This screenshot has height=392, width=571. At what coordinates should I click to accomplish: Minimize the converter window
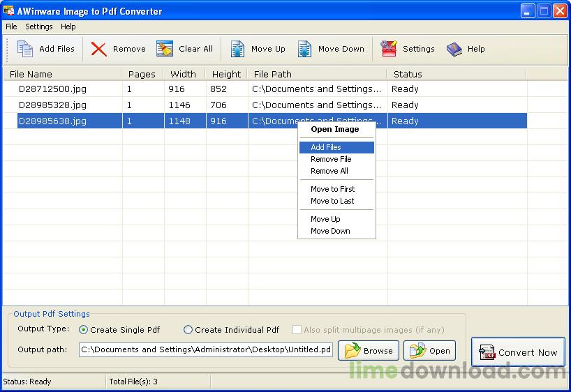pyautogui.click(x=527, y=10)
